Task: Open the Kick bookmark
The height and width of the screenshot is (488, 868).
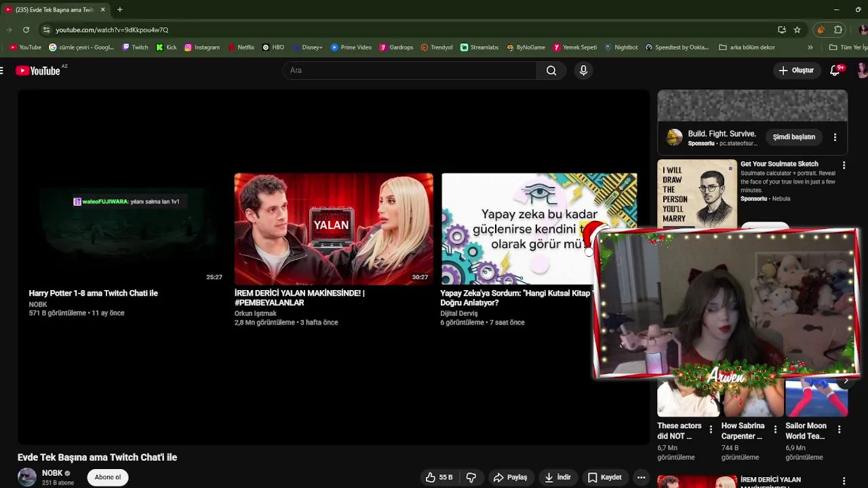Action: coord(166,47)
